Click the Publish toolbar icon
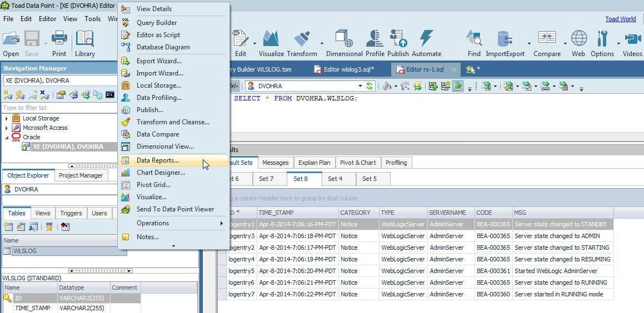This screenshot has height=313, width=644. click(398, 39)
